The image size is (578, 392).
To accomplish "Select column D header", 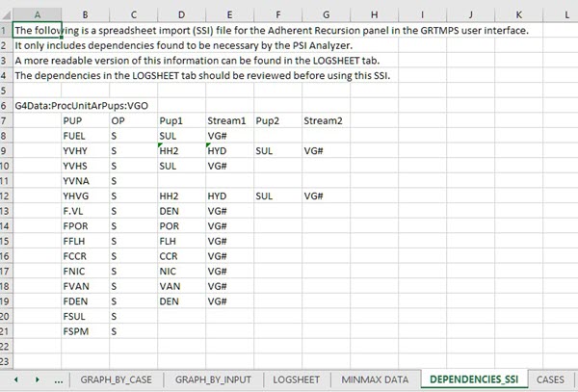I will 180,14.
